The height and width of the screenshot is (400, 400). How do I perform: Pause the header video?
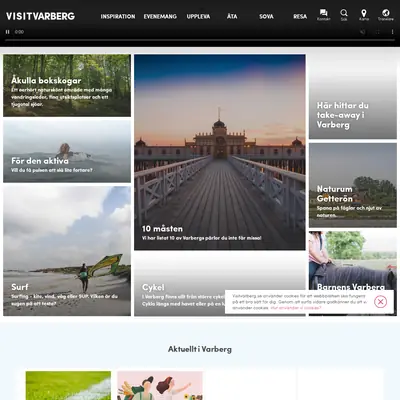click(x=7, y=32)
